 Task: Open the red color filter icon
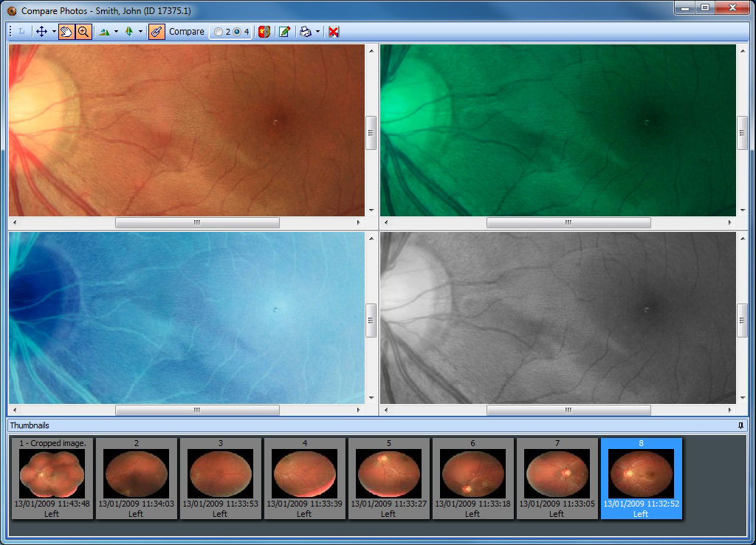point(264,32)
